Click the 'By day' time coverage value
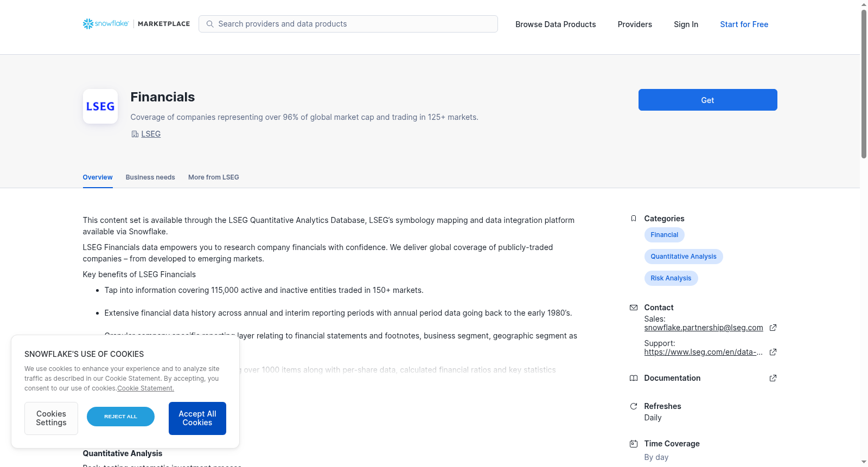Screen dimensions: 868x467 656,457
